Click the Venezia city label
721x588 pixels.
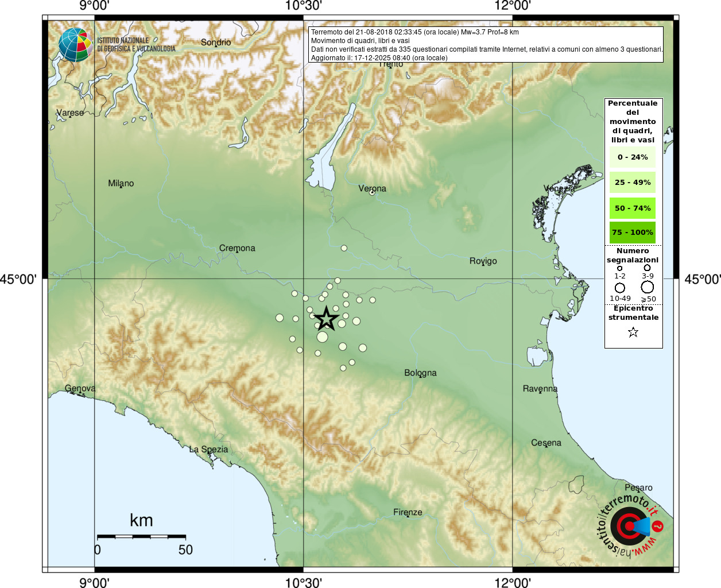(x=559, y=188)
